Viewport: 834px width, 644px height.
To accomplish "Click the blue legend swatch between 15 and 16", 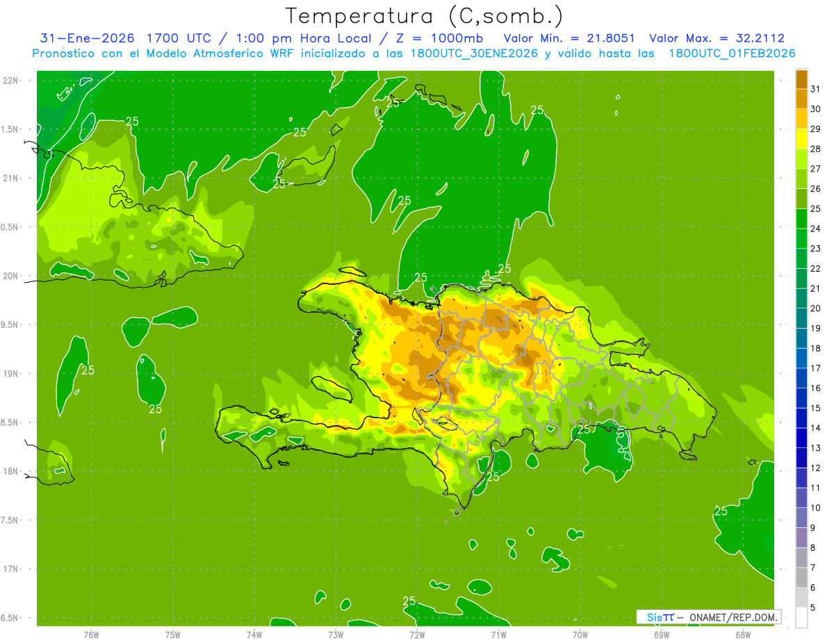I will [x=801, y=398].
